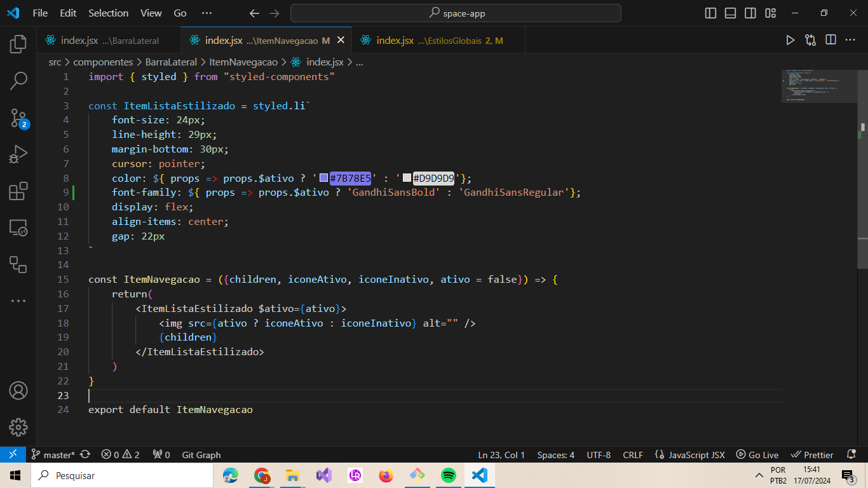Image resolution: width=868 pixels, height=488 pixels.
Task: Show additional views ellipsis in activity bar
Action: (18, 301)
